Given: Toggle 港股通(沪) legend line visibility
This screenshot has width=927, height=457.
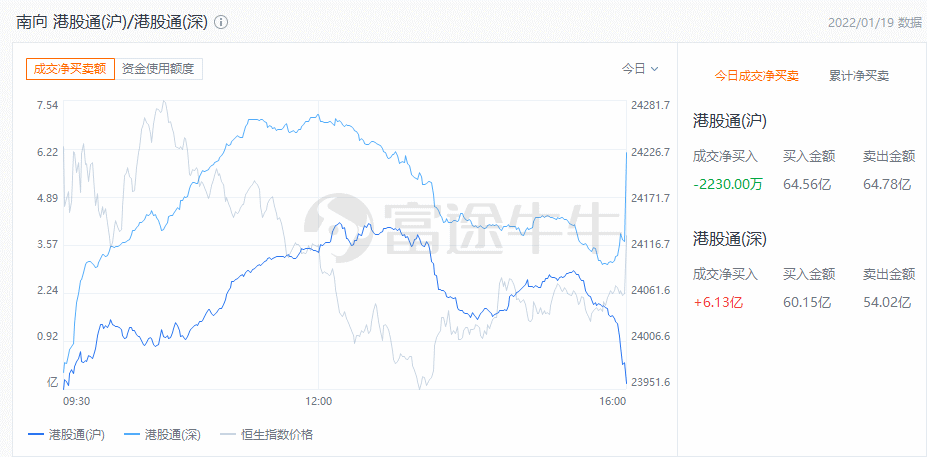Looking at the screenshot, I should coord(66,434).
